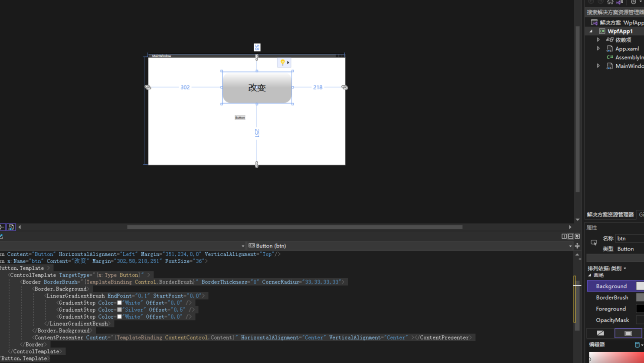644x363 pixels.
Task: Expand the 依赖项 dependencies node
Action: [x=598, y=40]
